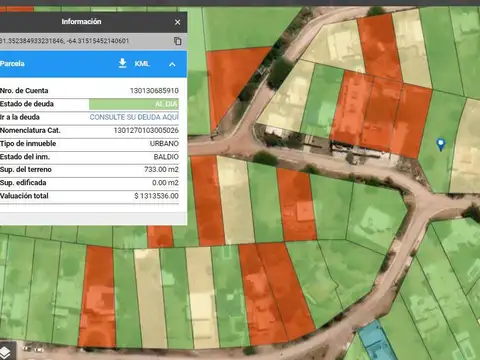Click the KML label
480x360 pixels.
(x=142, y=64)
